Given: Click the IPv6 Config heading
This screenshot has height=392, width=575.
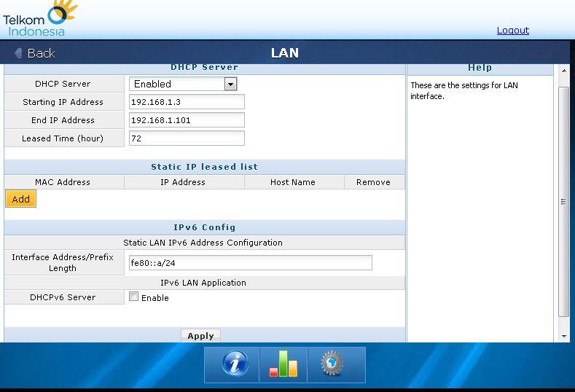Looking at the screenshot, I should point(205,227).
